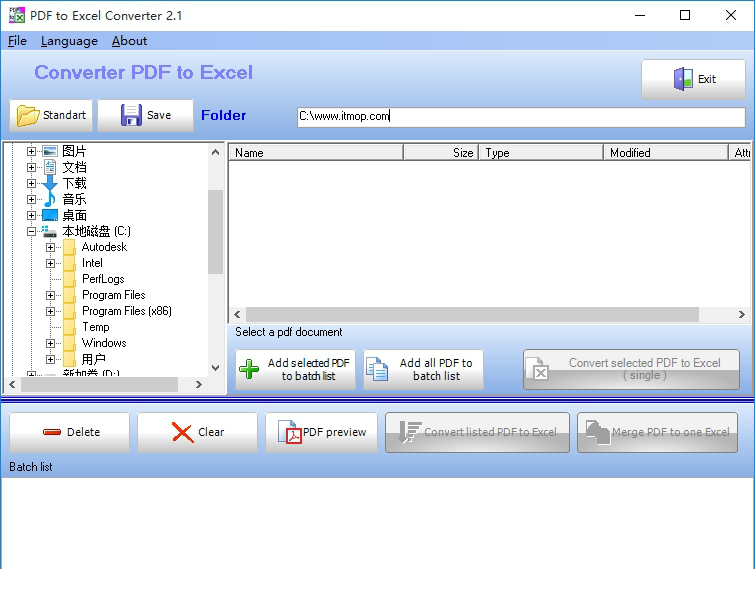The width and height of the screenshot is (755, 591).
Task: Select the Autodesk folder icon
Action: click(x=69, y=247)
